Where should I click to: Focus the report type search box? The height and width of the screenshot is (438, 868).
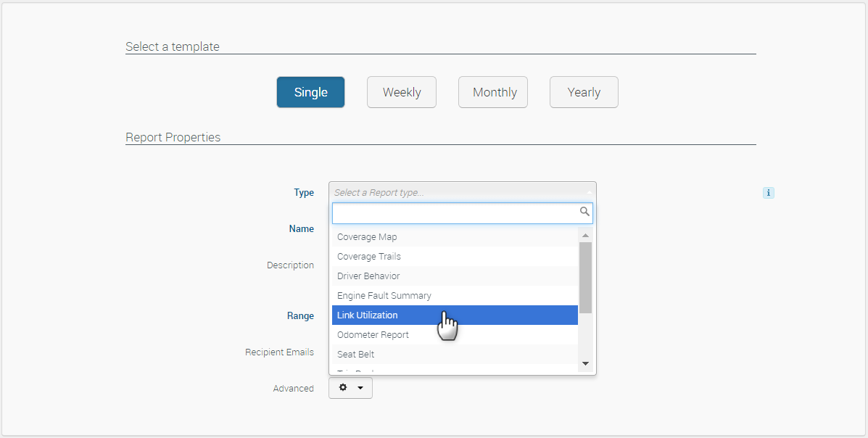pyautogui.click(x=455, y=212)
